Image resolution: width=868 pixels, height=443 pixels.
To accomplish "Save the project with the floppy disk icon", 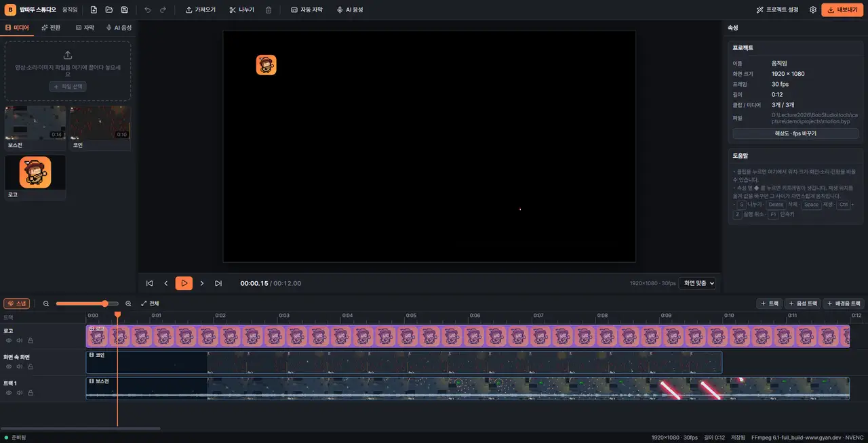I will click(125, 10).
